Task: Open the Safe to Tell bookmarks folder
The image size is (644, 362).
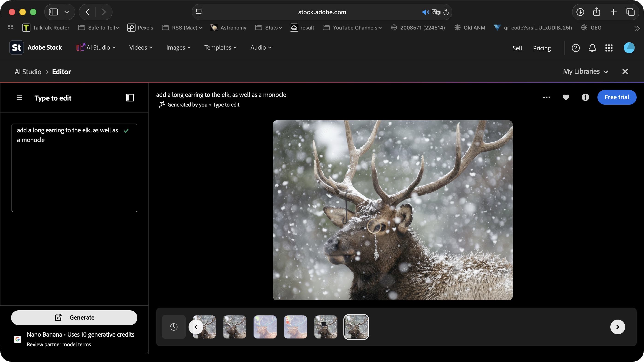Action: (x=99, y=28)
